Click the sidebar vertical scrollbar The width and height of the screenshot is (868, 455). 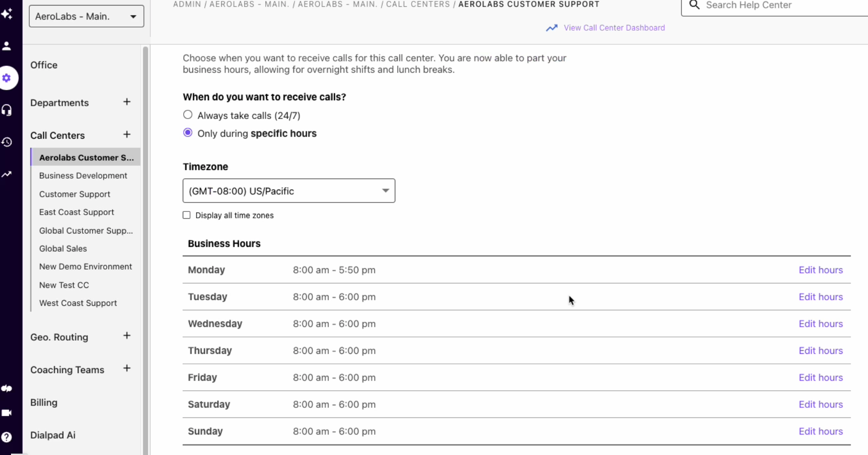(146, 250)
